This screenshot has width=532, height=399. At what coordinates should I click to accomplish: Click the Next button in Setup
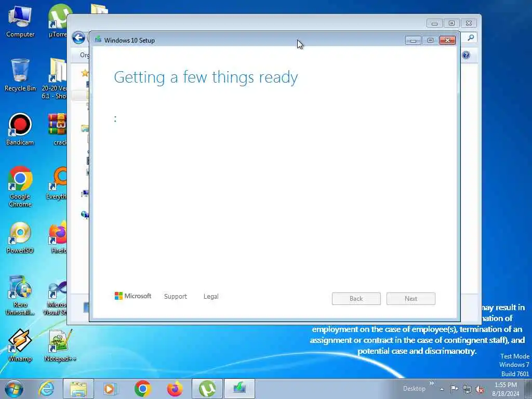[x=410, y=299]
